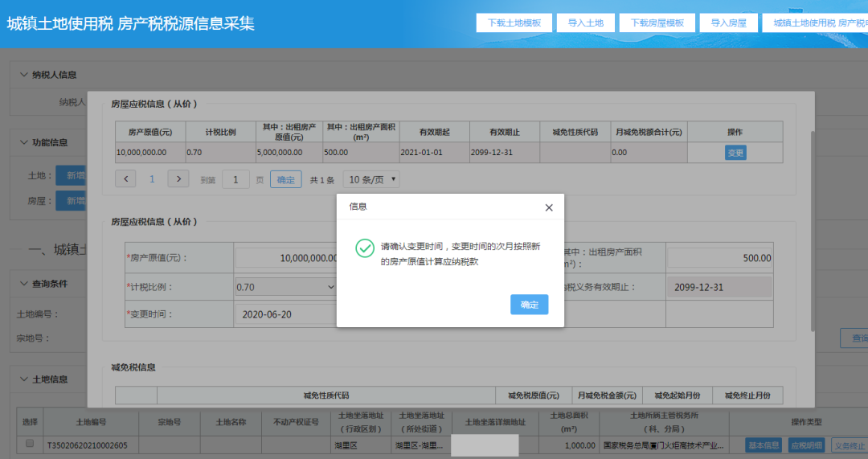Click 下载房屋模板 button
Screen dimensions: 868x459
point(657,23)
